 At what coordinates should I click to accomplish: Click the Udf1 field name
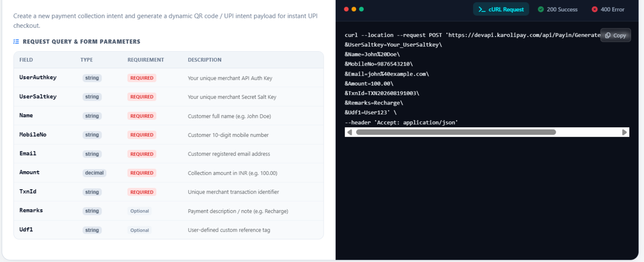(26, 230)
